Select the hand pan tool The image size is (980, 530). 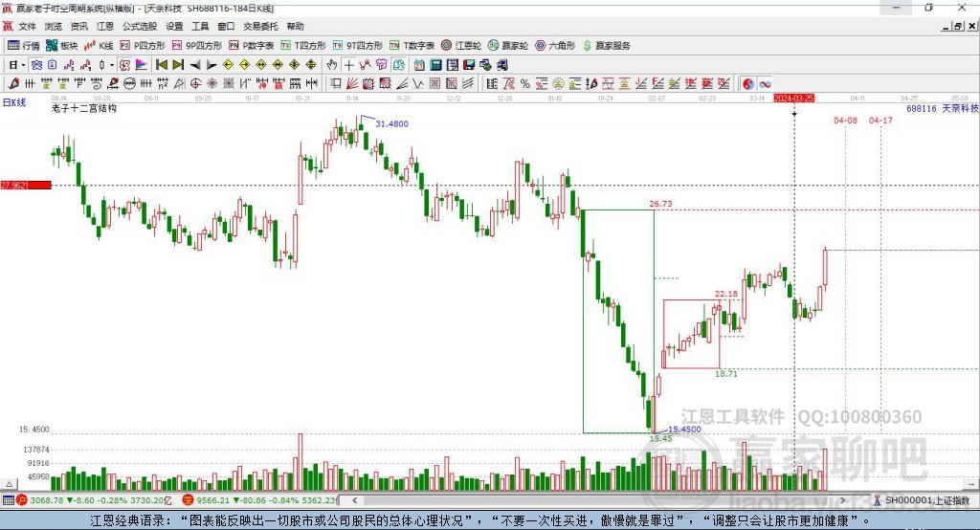tap(332, 64)
